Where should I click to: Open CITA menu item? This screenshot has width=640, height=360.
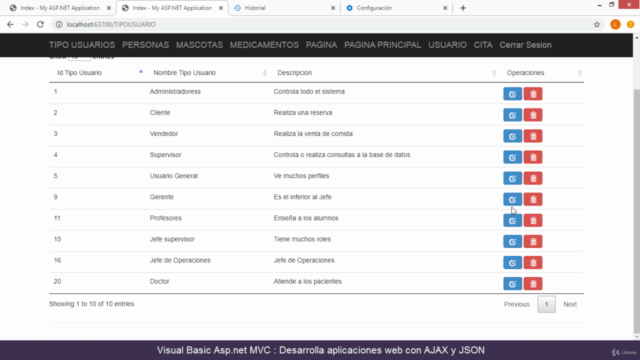(x=483, y=45)
